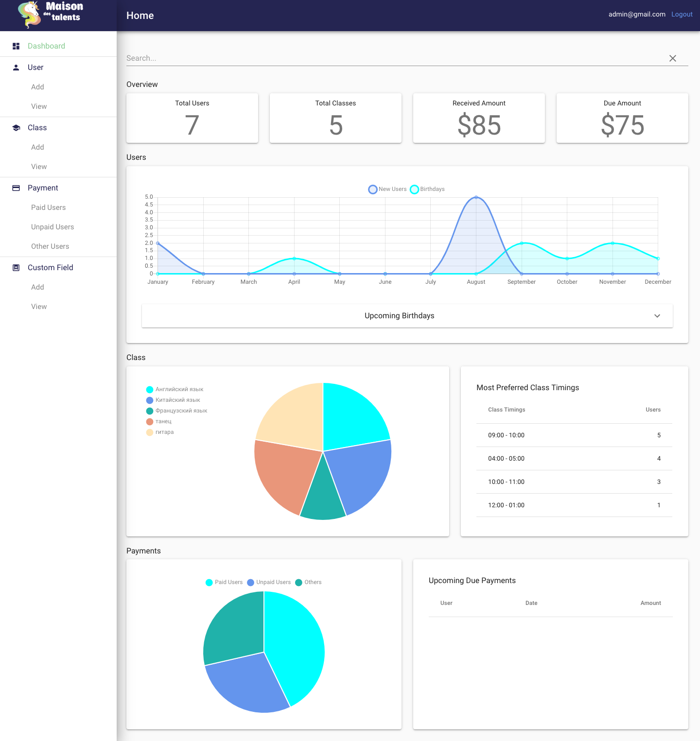Toggle the Unpaid Users pie legend
The width and height of the screenshot is (700, 741).
269,582
